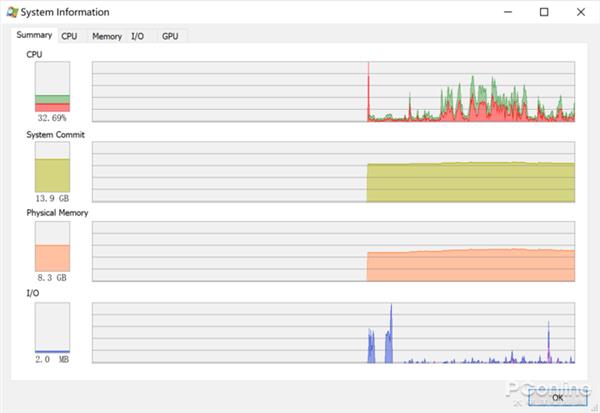The image size is (600, 413).
Task: Click the small CPU usage gauge panel
Action: pos(52,87)
